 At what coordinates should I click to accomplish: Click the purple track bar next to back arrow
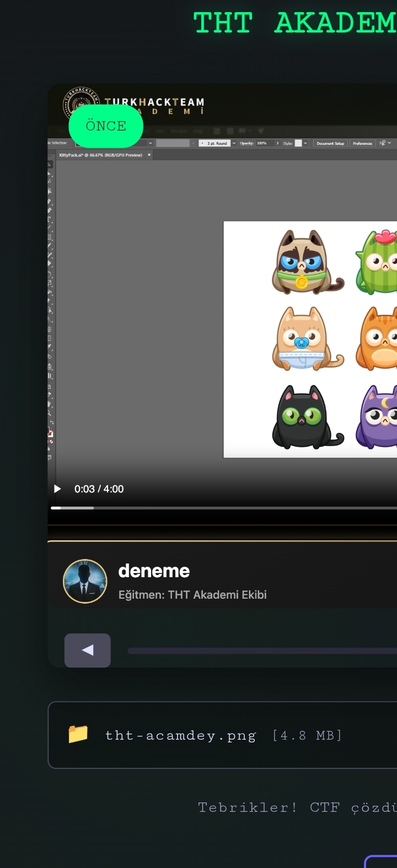tap(262, 651)
